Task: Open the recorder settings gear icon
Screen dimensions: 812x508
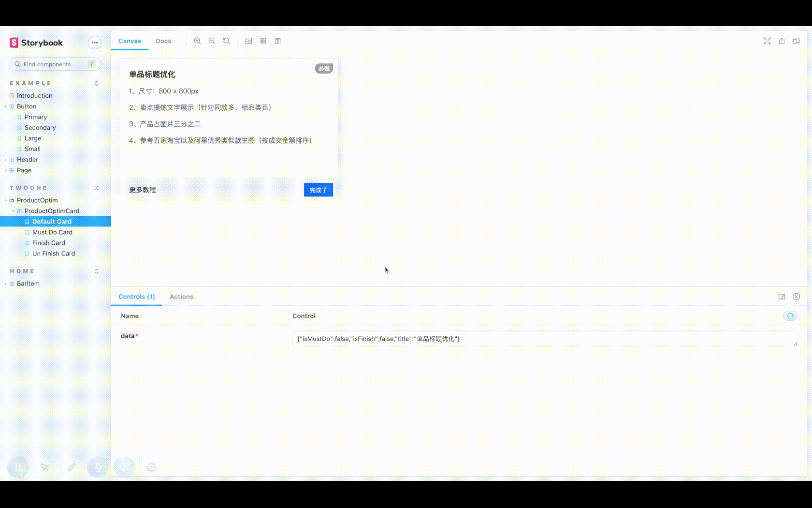Action: point(151,467)
